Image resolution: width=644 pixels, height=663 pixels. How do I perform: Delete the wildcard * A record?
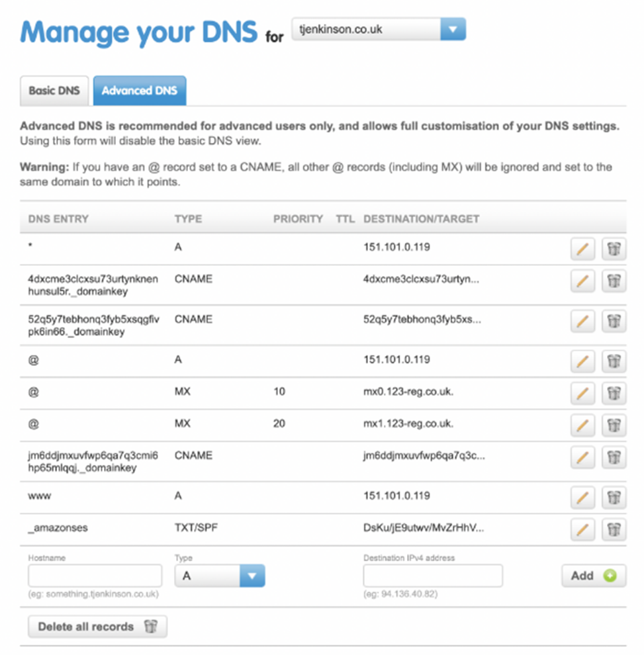(614, 249)
